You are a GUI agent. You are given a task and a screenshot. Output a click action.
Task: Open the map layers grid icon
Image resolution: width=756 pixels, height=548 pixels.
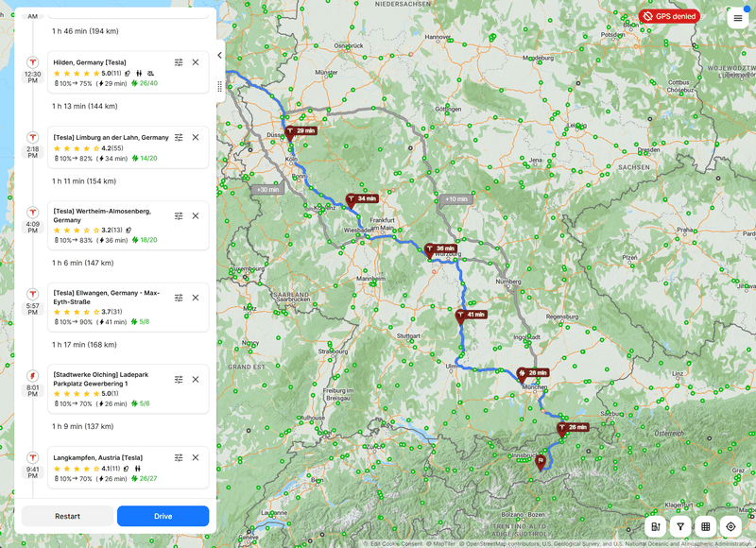coord(705,527)
